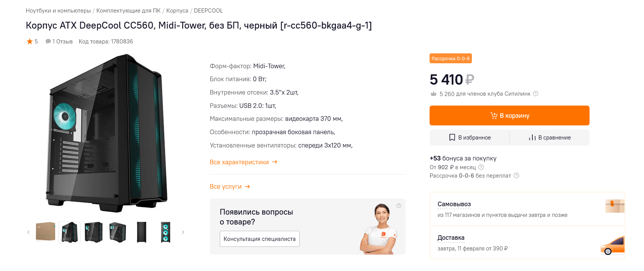Select the cardboard box thumbnail

click(46, 232)
